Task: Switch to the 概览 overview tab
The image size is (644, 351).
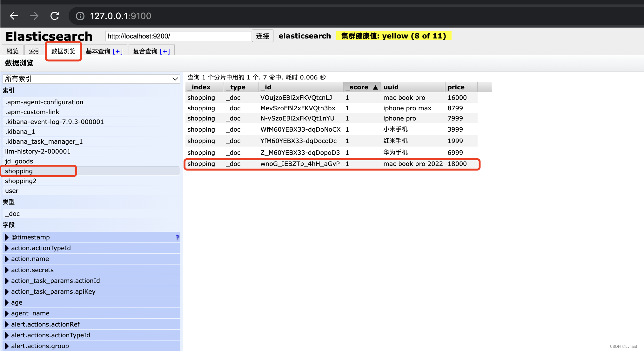Action: click(13, 51)
